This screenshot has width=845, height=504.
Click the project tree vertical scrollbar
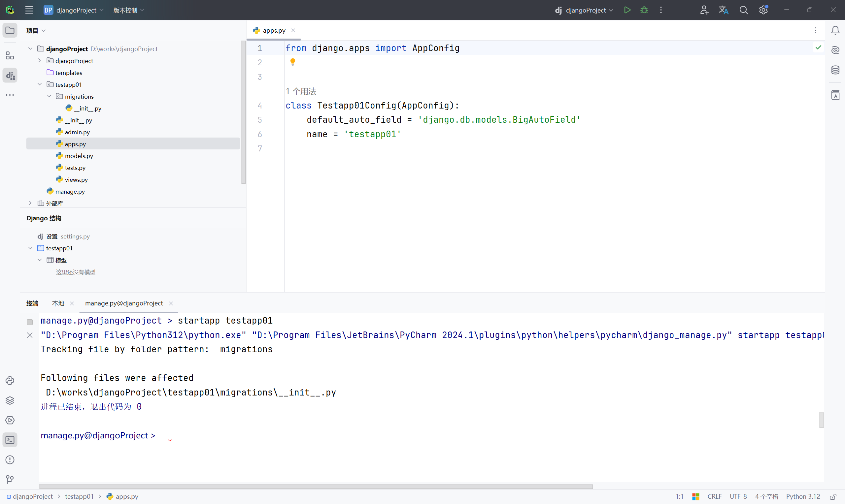point(243,112)
